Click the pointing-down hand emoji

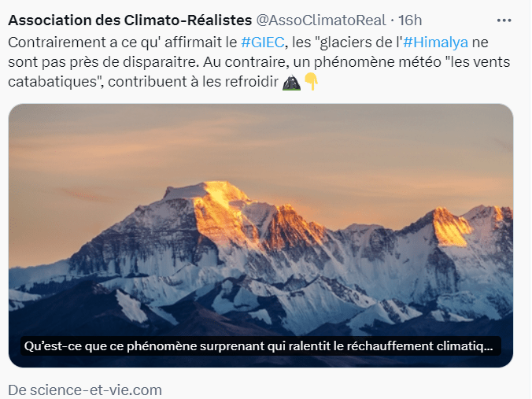(311, 82)
